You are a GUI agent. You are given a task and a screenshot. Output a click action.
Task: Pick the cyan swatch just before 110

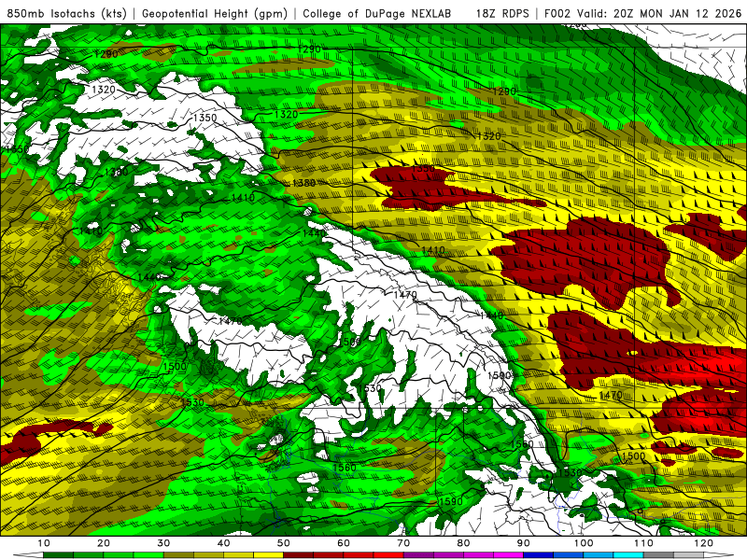[628, 555]
